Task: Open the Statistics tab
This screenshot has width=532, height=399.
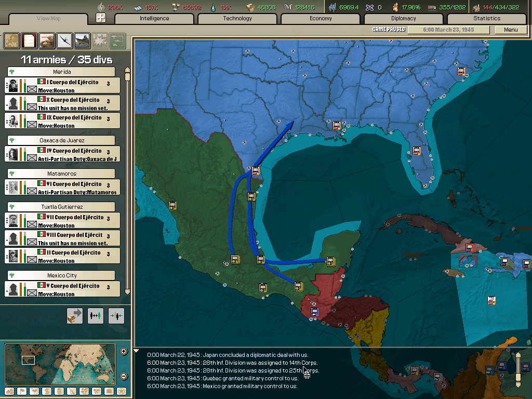Action: (x=486, y=18)
